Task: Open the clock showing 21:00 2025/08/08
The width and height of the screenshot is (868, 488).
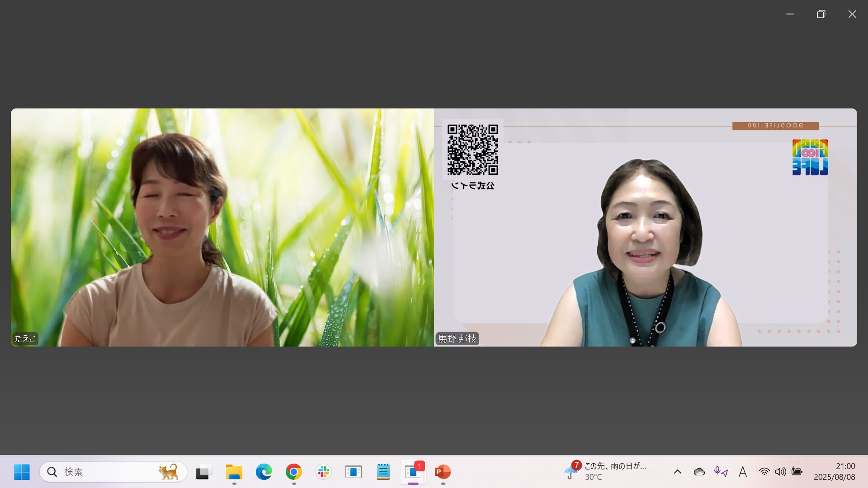Action: coord(834,472)
